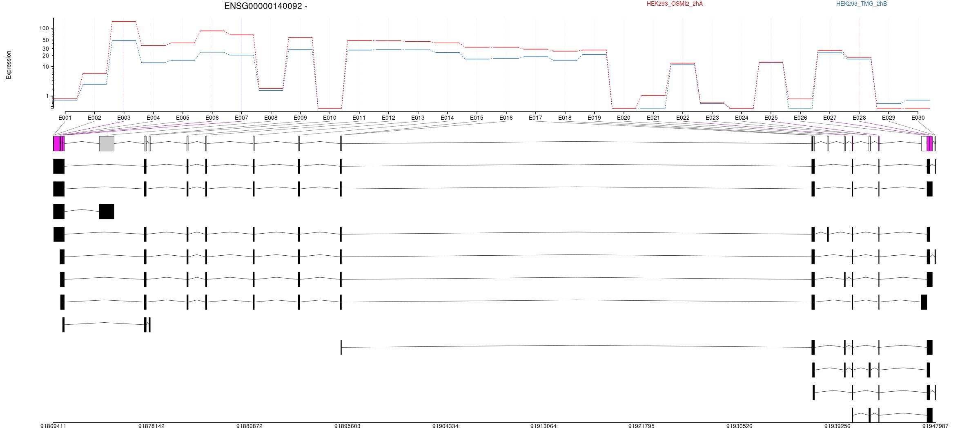The width and height of the screenshot is (980, 433).
Task: Click exon label E012
Action: coord(388,118)
